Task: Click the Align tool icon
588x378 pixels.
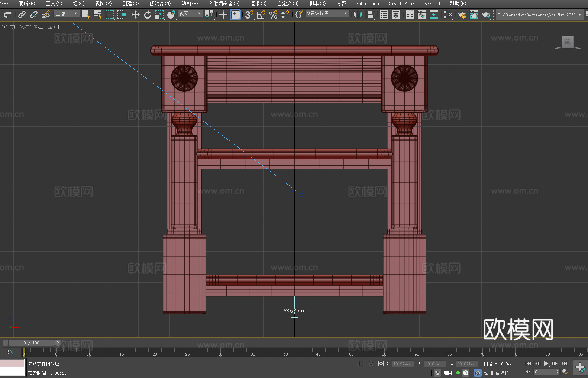Action: (370, 14)
